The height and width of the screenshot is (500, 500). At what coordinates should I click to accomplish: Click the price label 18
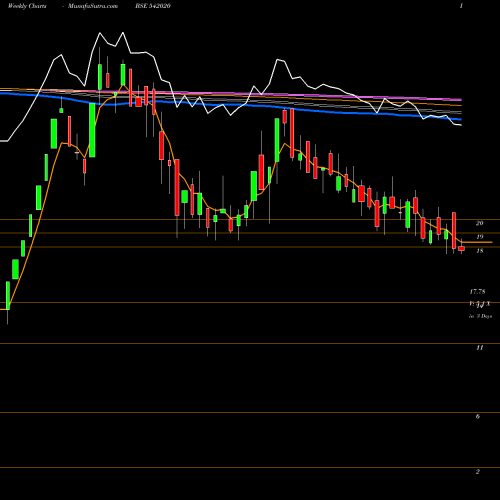tap(480, 251)
